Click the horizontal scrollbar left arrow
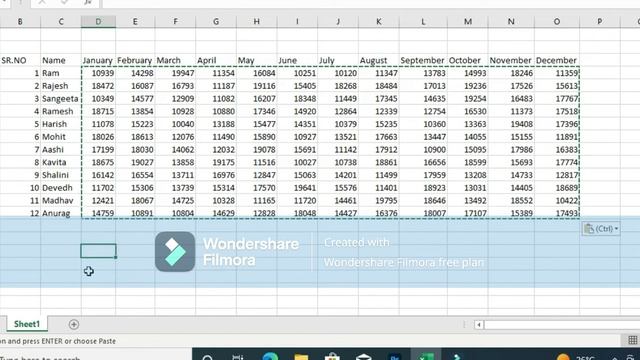This screenshot has width=640, height=360. point(478,325)
